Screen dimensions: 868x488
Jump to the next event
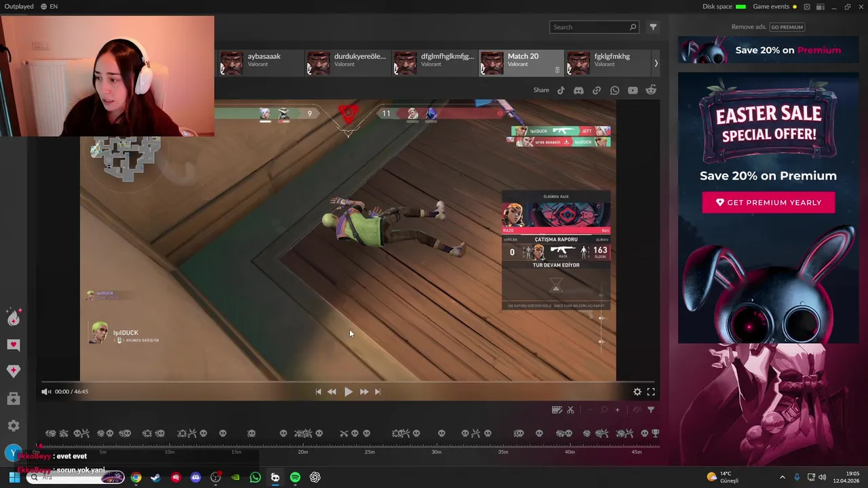click(378, 392)
